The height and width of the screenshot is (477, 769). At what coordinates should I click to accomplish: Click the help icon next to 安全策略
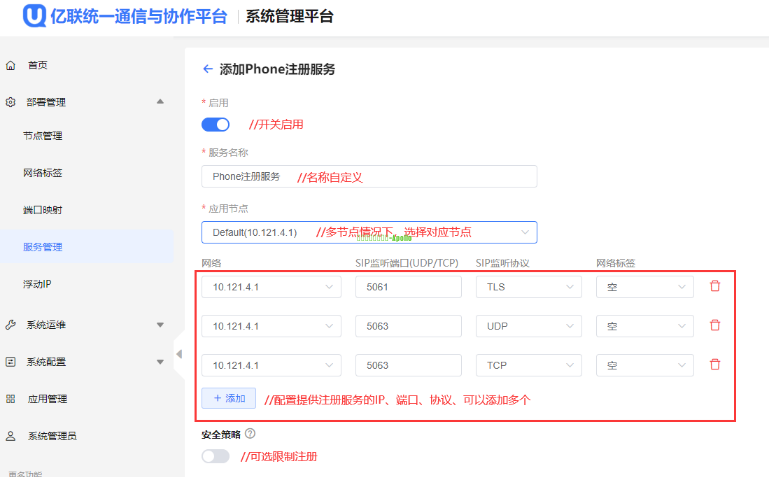250,434
